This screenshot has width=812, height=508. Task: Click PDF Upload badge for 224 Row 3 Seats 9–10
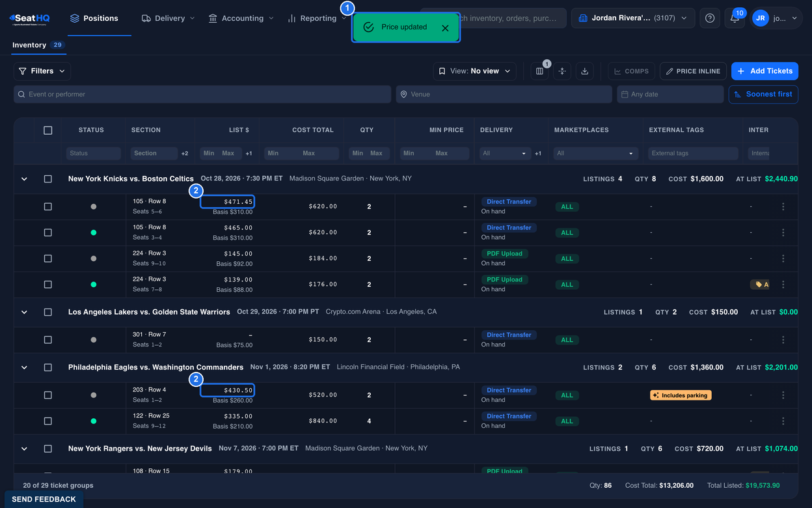pos(504,253)
